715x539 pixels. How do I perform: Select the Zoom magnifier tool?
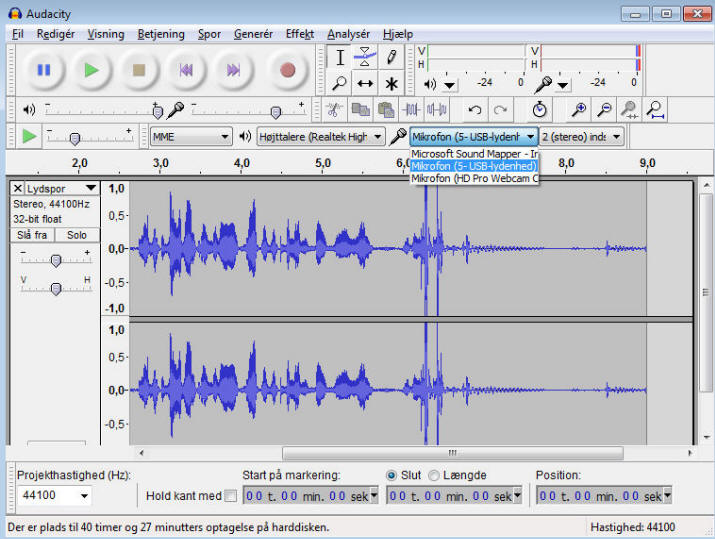[x=340, y=83]
